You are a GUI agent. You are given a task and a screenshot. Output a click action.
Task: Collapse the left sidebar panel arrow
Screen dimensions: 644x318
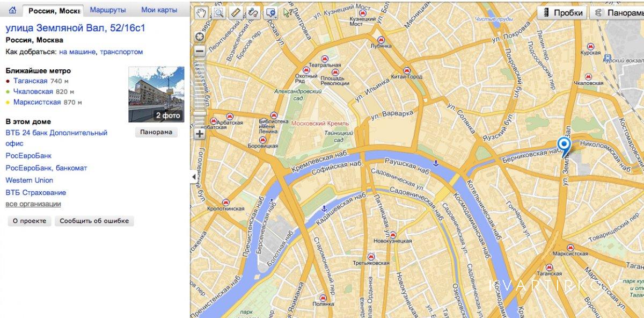pos(193,176)
